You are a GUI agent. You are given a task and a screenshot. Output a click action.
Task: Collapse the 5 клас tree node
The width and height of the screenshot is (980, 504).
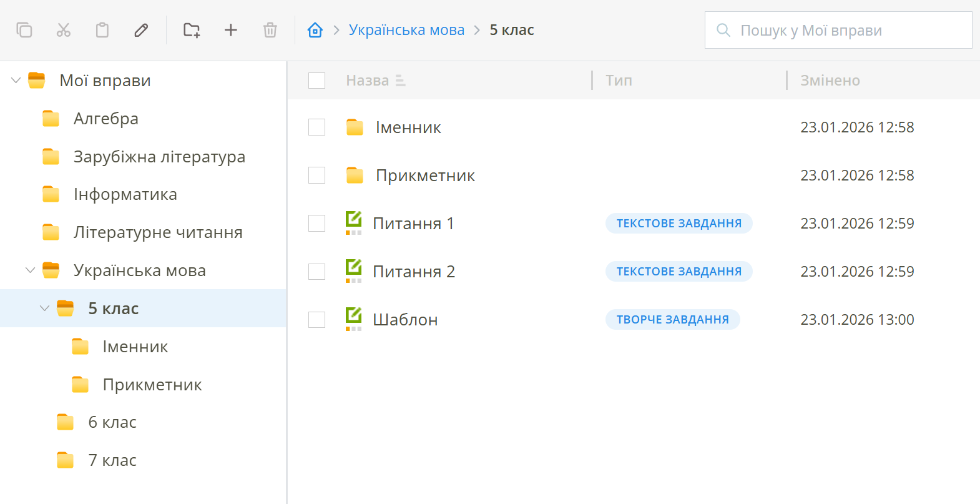point(44,309)
